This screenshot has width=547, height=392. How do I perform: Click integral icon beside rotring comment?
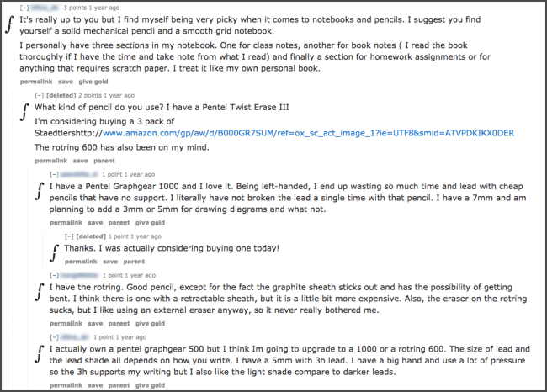click(x=40, y=292)
